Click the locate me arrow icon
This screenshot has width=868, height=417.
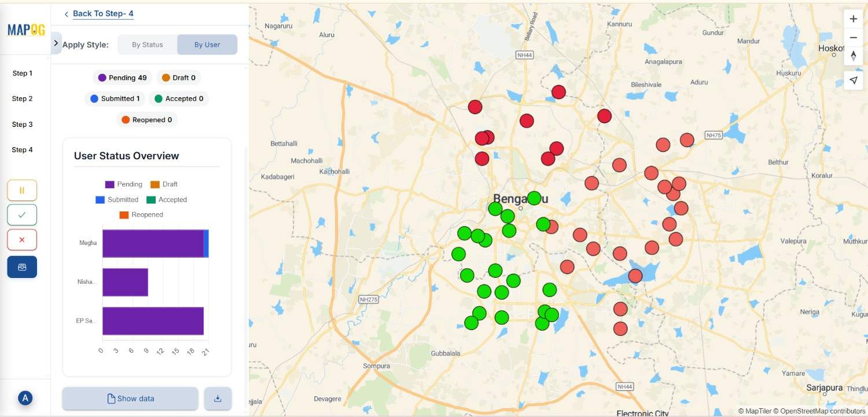coord(853,81)
